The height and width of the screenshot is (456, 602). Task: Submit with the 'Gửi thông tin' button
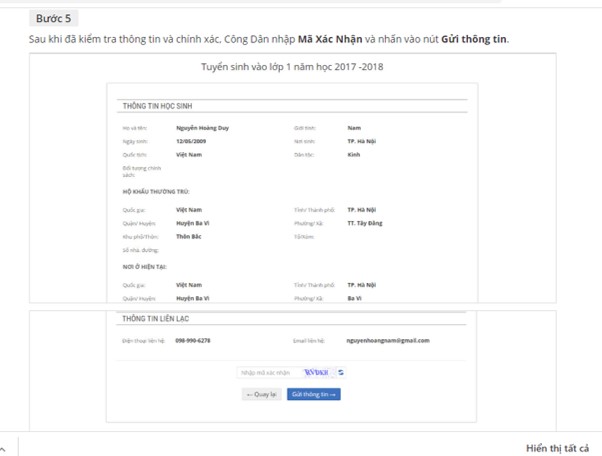(314, 394)
